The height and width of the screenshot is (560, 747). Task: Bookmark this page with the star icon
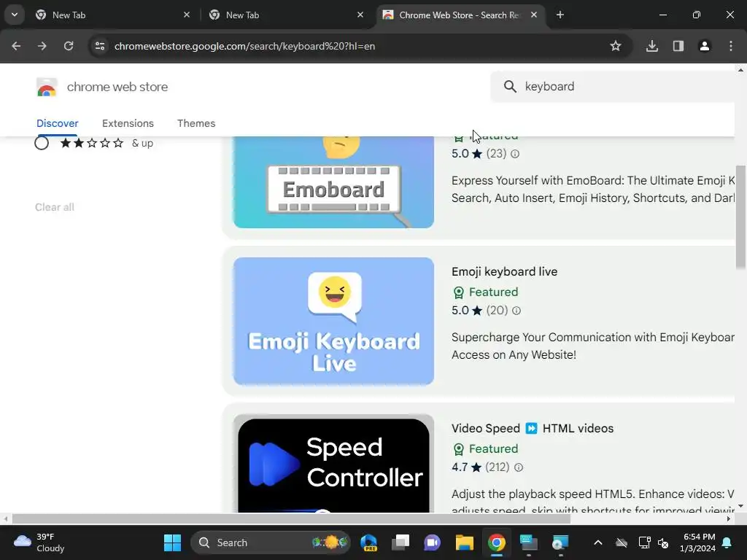click(616, 46)
